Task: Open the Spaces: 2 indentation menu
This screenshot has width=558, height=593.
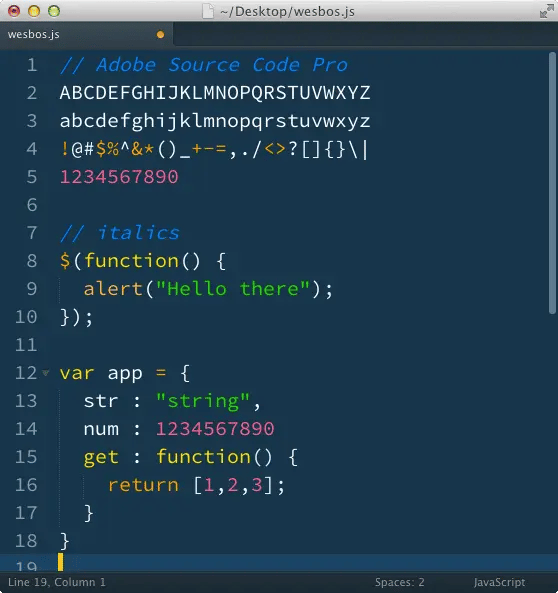Action: pos(399,582)
